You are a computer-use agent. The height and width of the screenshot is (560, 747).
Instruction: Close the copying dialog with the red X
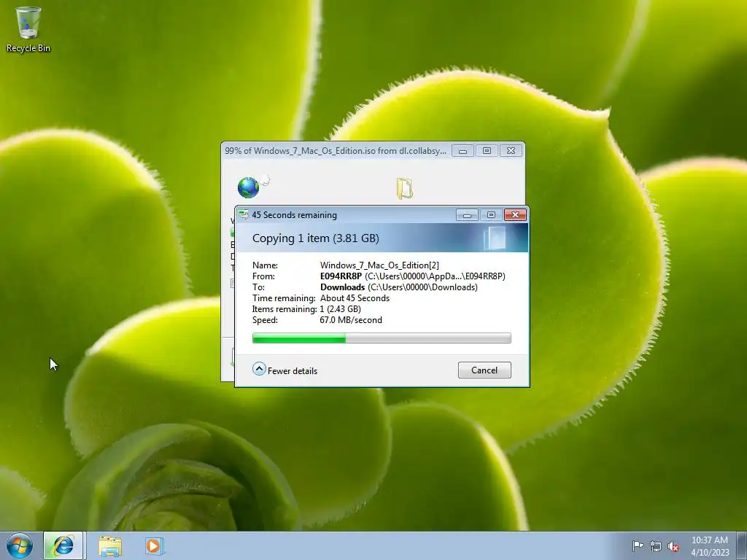click(515, 215)
